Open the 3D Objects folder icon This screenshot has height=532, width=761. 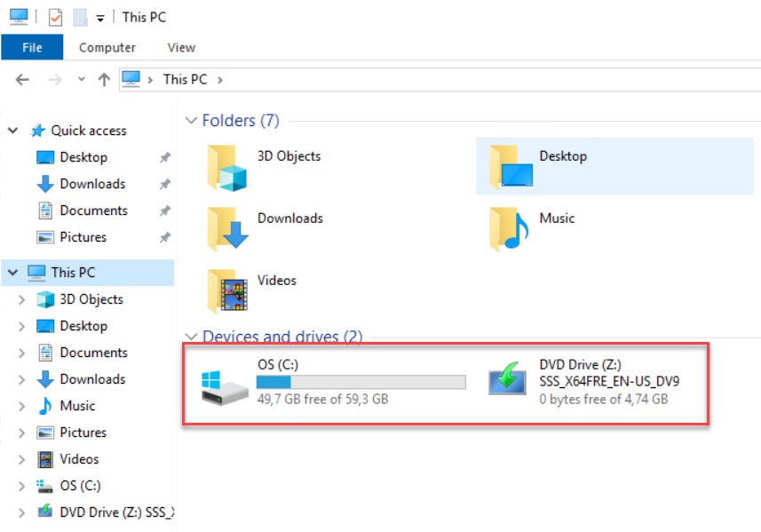(x=226, y=167)
